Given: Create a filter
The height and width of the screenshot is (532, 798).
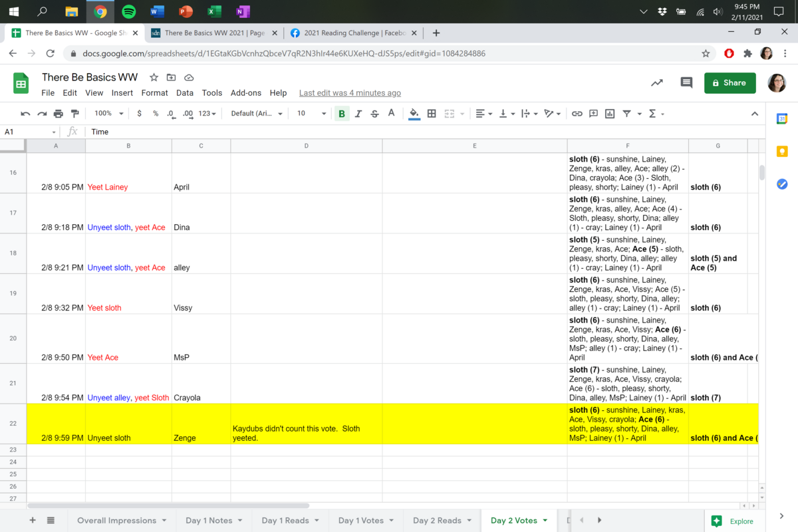Looking at the screenshot, I should pos(626,114).
